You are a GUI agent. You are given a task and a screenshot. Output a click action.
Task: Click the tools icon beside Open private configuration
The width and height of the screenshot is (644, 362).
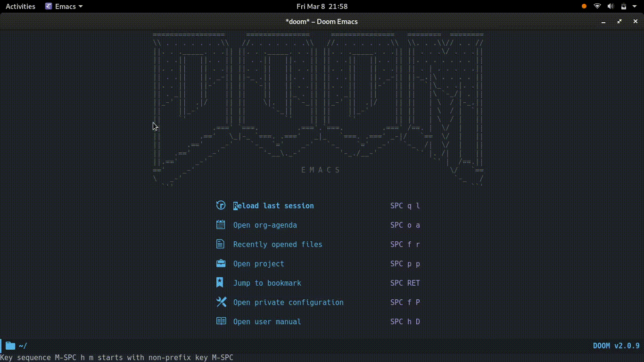coord(221,302)
